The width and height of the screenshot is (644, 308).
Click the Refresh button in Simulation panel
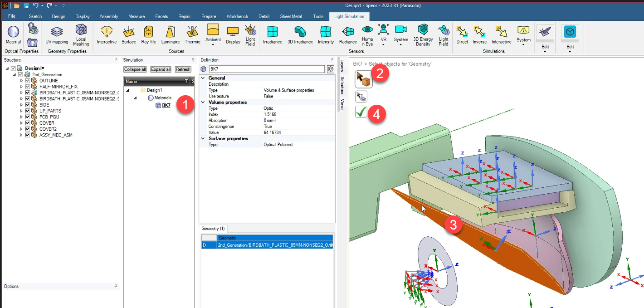[183, 69]
